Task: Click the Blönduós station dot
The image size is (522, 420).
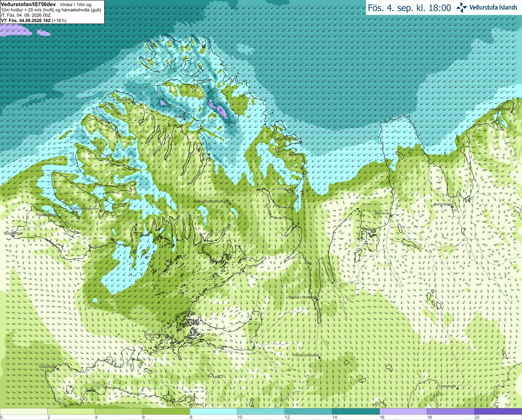Action: [391, 216]
